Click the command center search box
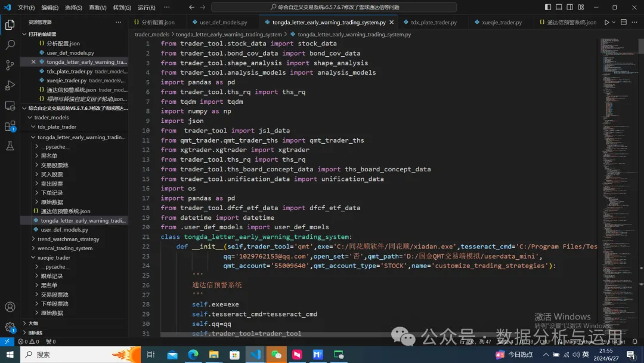This screenshot has width=644, height=363. point(334,7)
